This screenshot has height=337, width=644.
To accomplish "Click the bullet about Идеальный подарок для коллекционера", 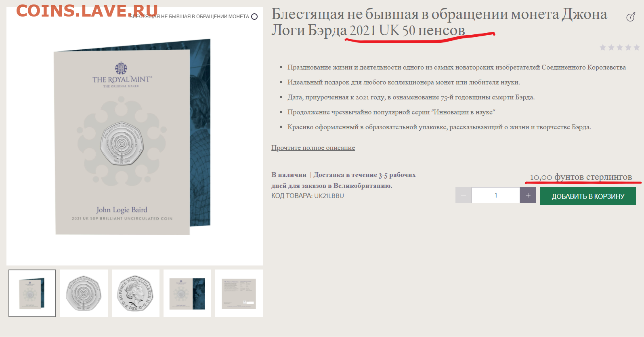I will pos(404,82).
